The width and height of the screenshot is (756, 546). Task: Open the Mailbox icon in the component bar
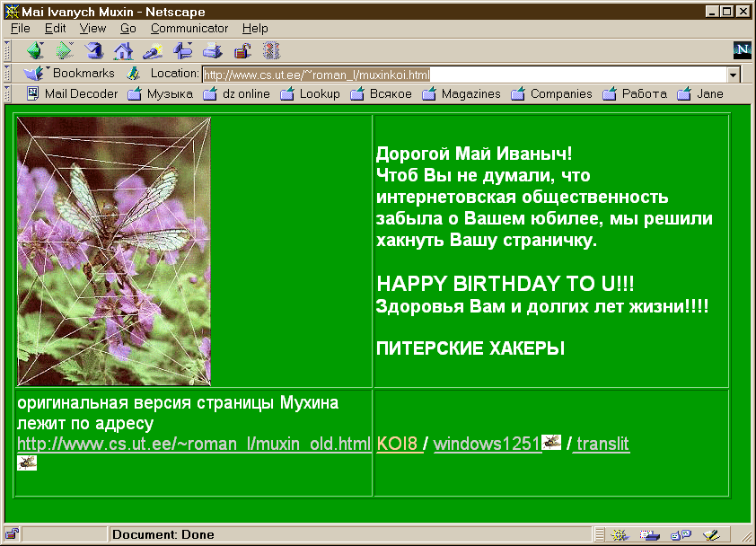[649, 534]
